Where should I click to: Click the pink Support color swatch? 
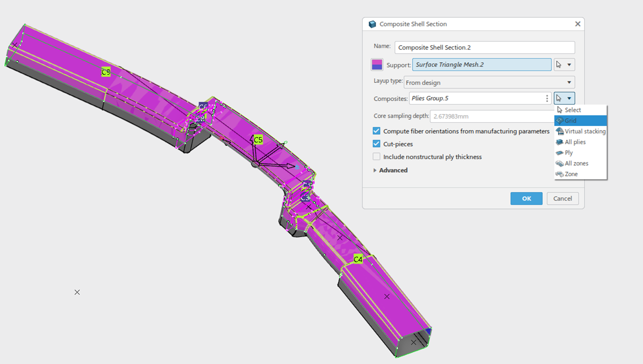tap(376, 64)
